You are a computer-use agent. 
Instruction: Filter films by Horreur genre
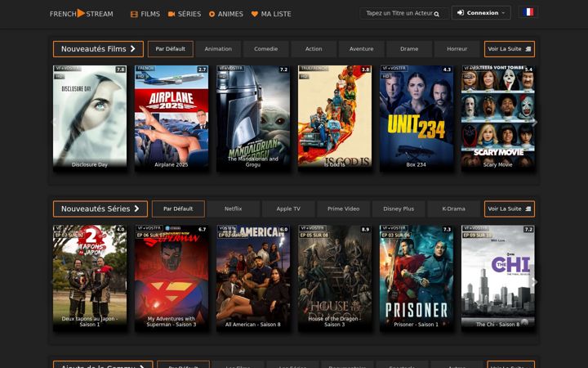pyautogui.click(x=457, y=49)
